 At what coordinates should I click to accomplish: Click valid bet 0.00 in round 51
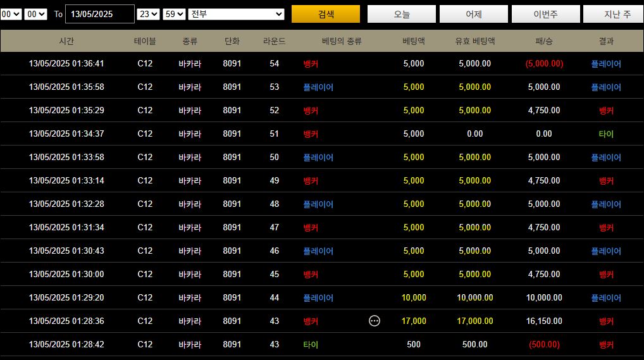475,133
